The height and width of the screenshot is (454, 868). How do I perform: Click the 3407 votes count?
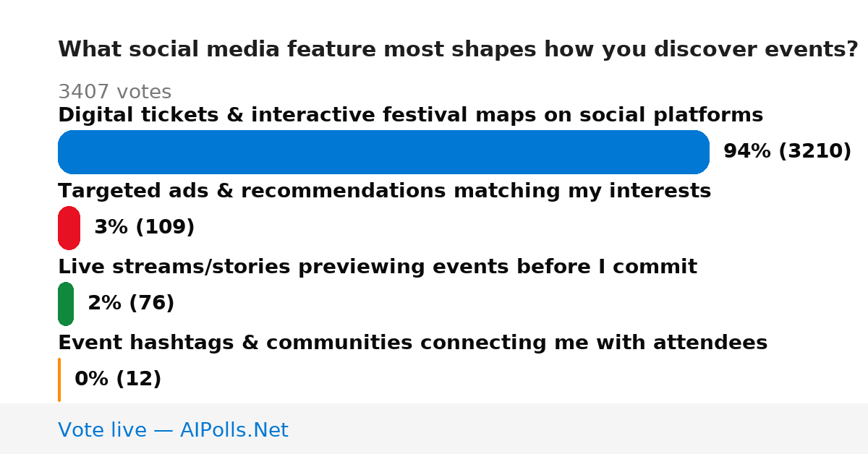point(114,92)
